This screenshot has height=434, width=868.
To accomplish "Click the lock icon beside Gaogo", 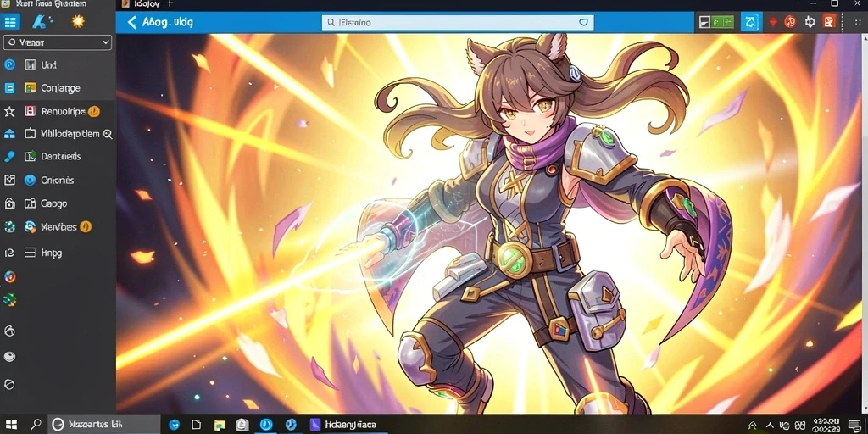I will point(9,203).
